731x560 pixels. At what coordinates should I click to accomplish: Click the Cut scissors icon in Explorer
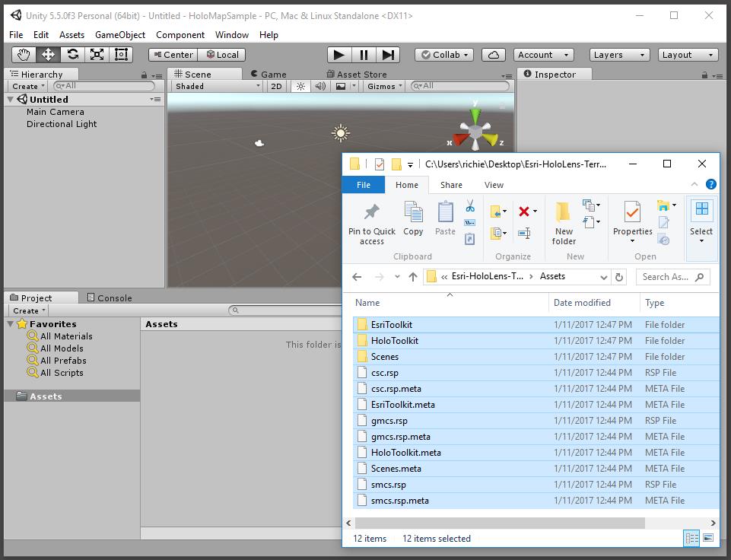click(470, 205)
